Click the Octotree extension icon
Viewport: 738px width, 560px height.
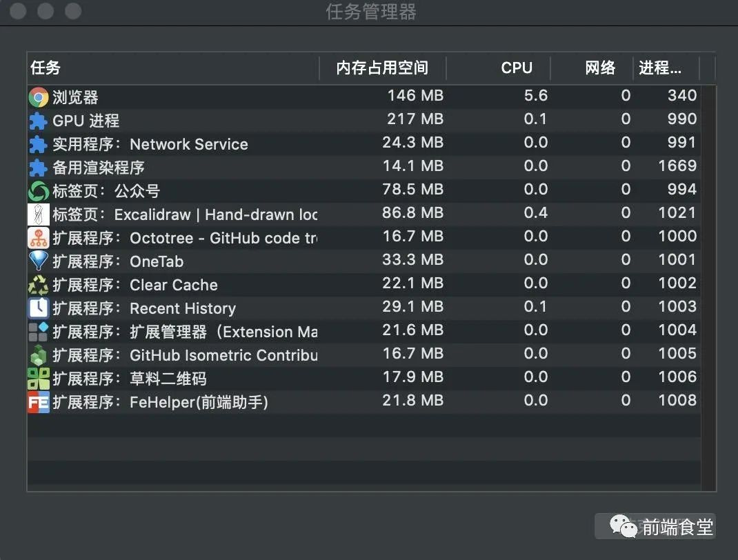tap(39, 238)
